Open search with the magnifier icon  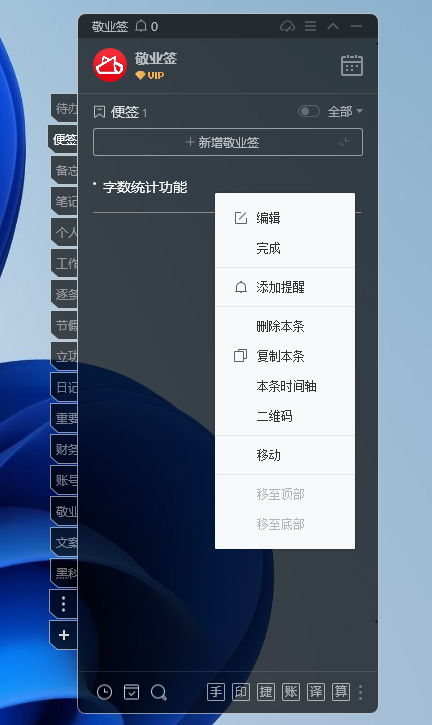click(159, 692)
